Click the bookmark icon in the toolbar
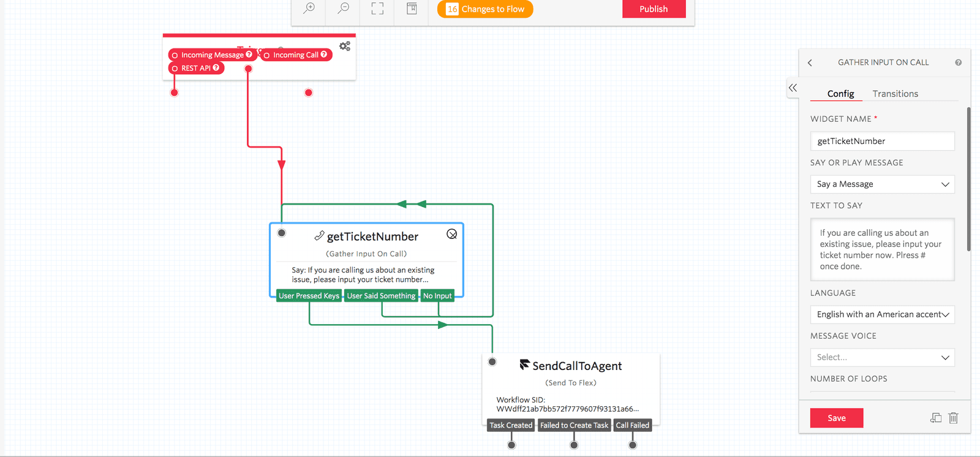The image size is (980, 457). point(412,9)
